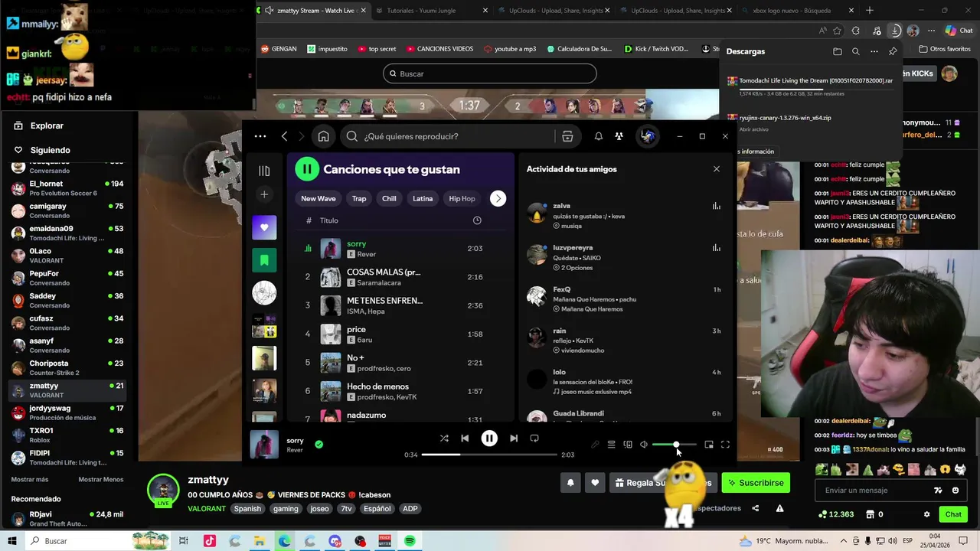
Task: Open the Siguiendo section in Kick sidebar
Action: click(x=50, y=150)
